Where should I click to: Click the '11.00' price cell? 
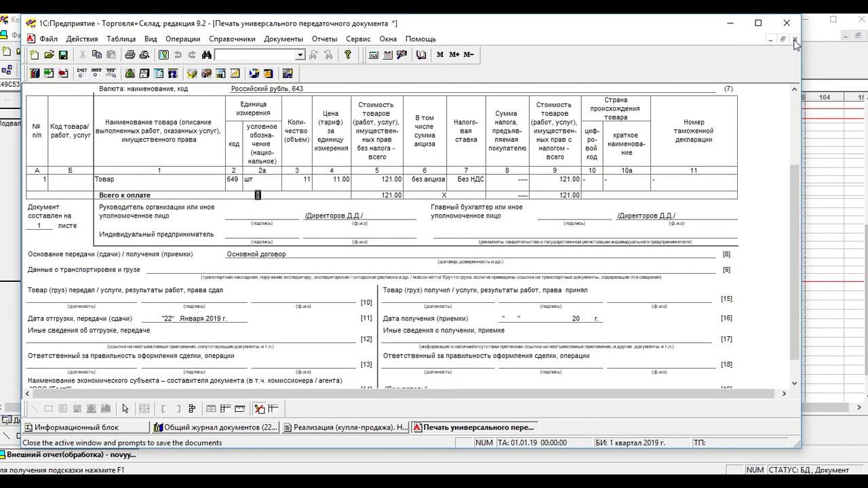(331, 180)
